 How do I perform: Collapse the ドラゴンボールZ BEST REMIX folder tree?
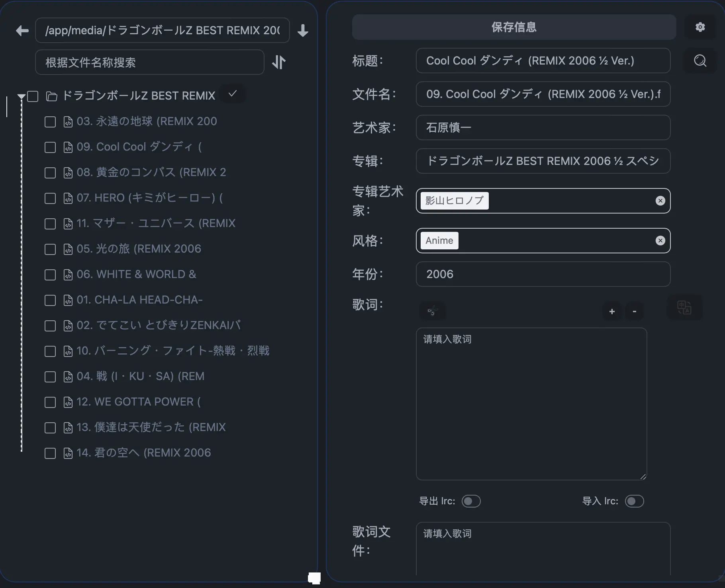tap(21, 96)
